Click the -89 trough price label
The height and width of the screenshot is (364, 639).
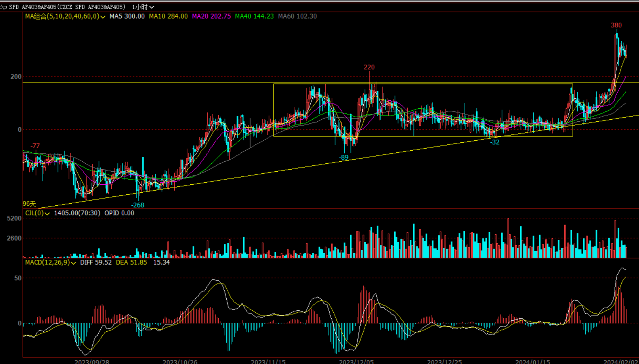tap(344, 158)
